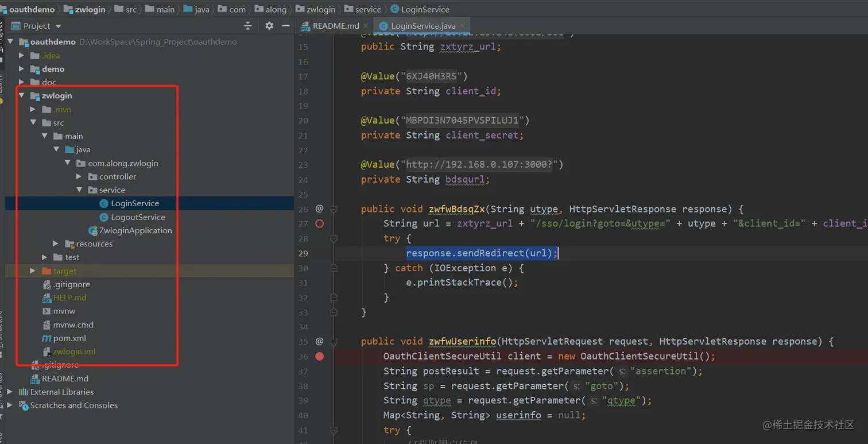Collapse the oauthdemo root project node

(10, 42)
